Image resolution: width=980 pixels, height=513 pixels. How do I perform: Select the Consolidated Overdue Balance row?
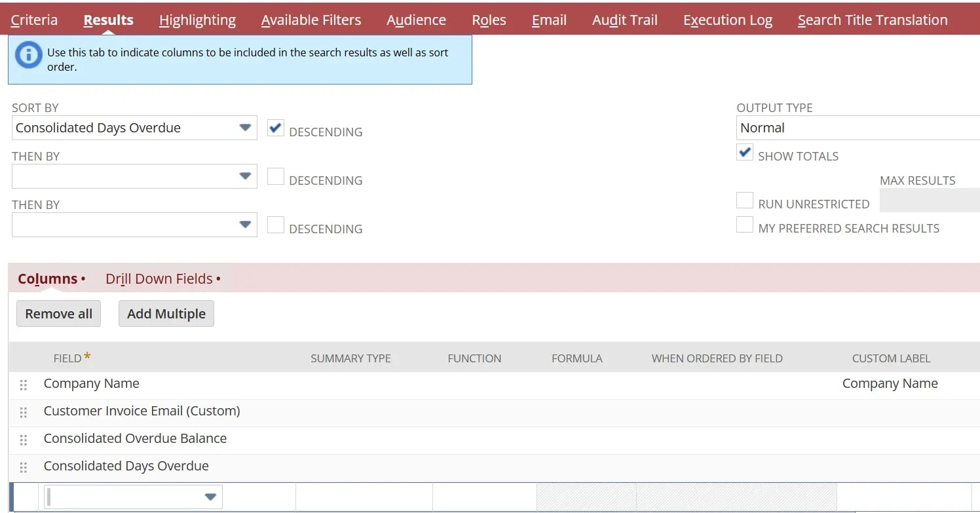[x=495, y=440]
